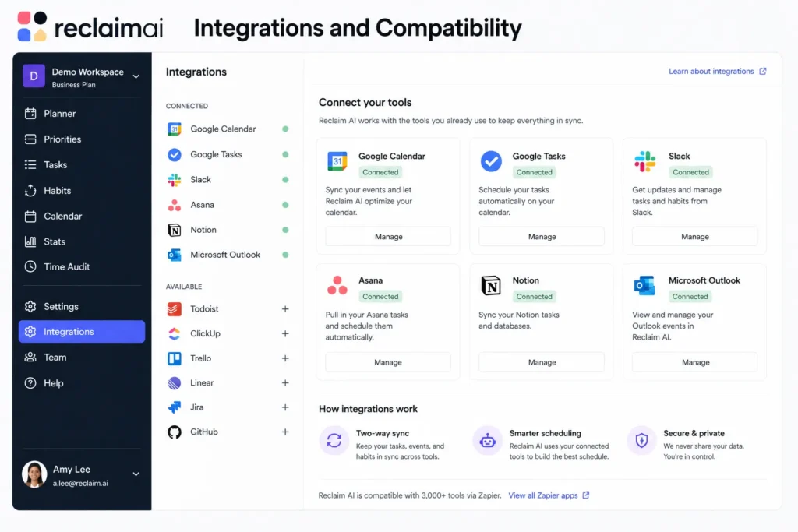Click the How integrations work heading
Image resolution: width=798 pixels, height=532 pixels.
(368, 409)
